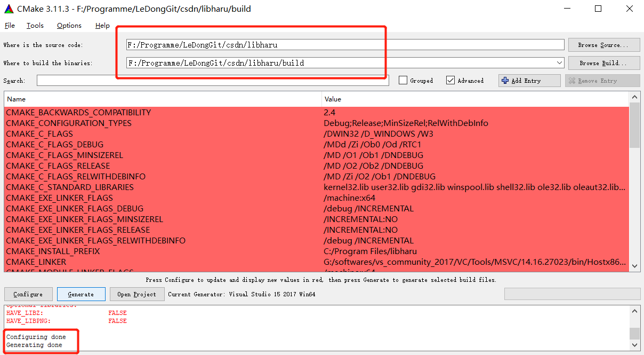Edit the value /MDd /Zi /Ob0 /Od /RTC1

click(373, 145)
